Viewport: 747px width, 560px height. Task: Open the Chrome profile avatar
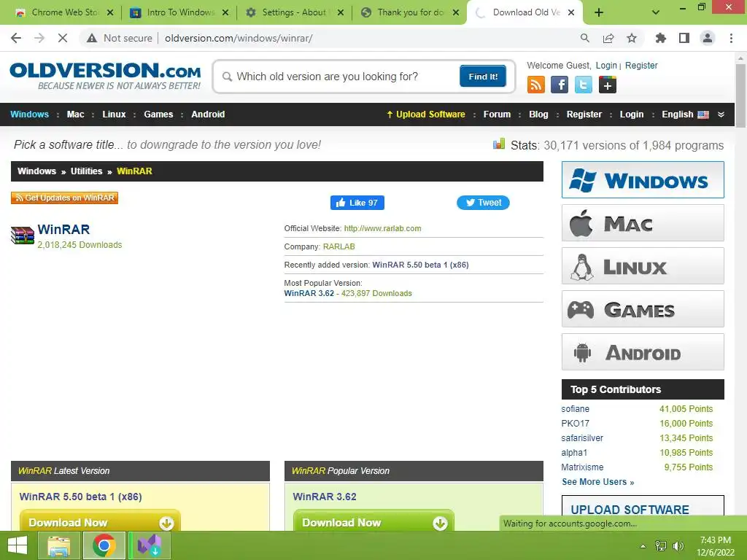[708, 38]
